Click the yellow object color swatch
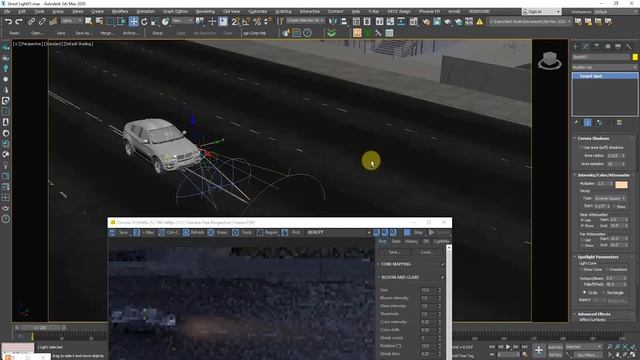This screenshot has height=360, width=640. click(635, 57)
